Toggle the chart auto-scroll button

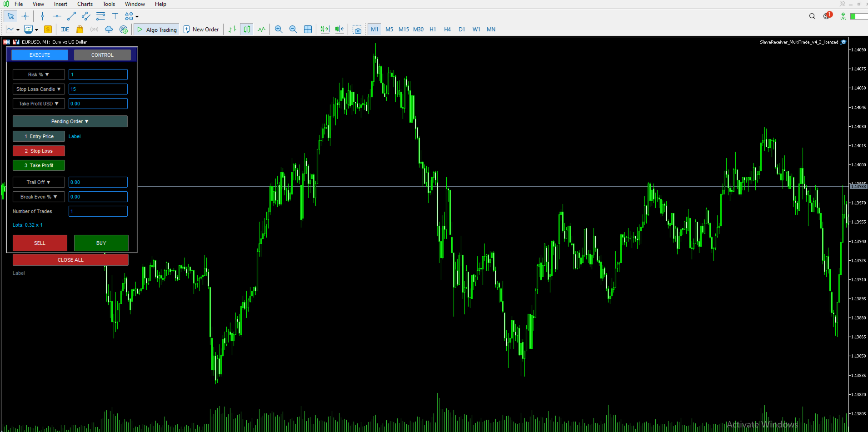[324, 29]
